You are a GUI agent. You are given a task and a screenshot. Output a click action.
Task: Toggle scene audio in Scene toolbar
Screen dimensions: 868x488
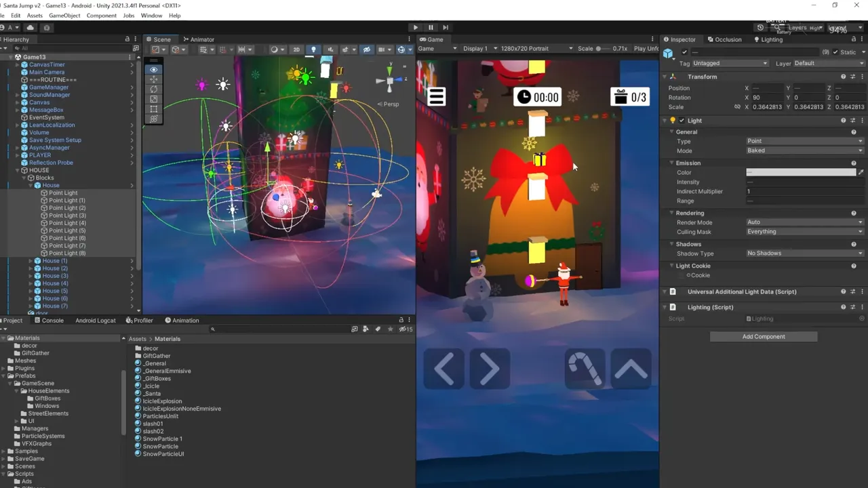tap(330, 49)
